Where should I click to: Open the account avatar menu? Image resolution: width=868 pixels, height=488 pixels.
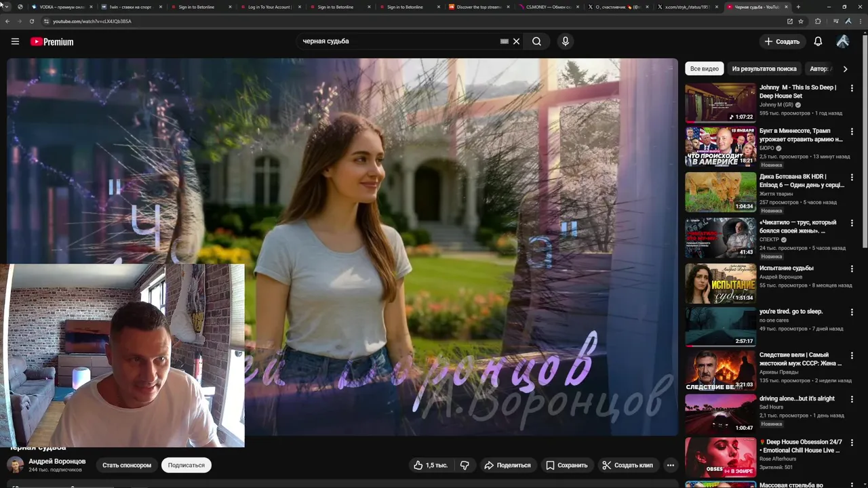click(x=843, y=41)
